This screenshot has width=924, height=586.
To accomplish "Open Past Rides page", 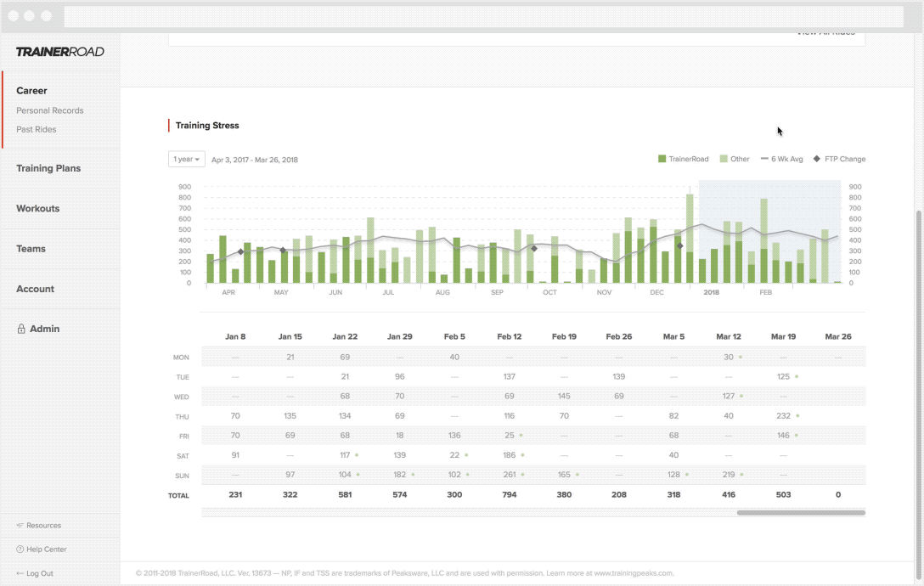I will tap(37, 130).
